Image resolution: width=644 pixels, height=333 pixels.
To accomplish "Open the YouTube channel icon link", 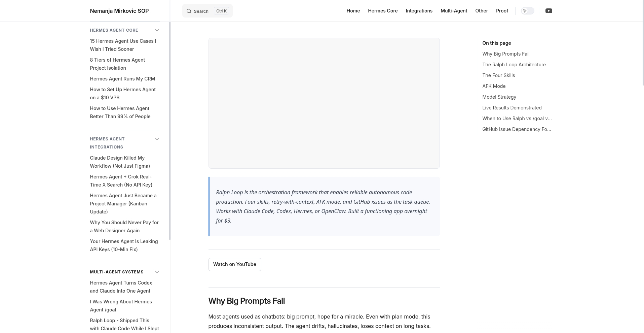I will [548, 11].
